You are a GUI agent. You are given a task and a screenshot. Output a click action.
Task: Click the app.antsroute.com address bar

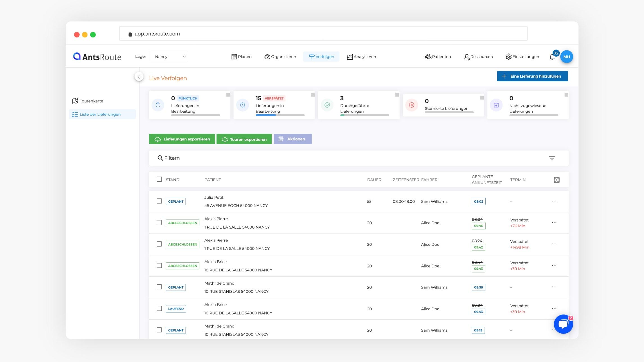pos(323,34)
